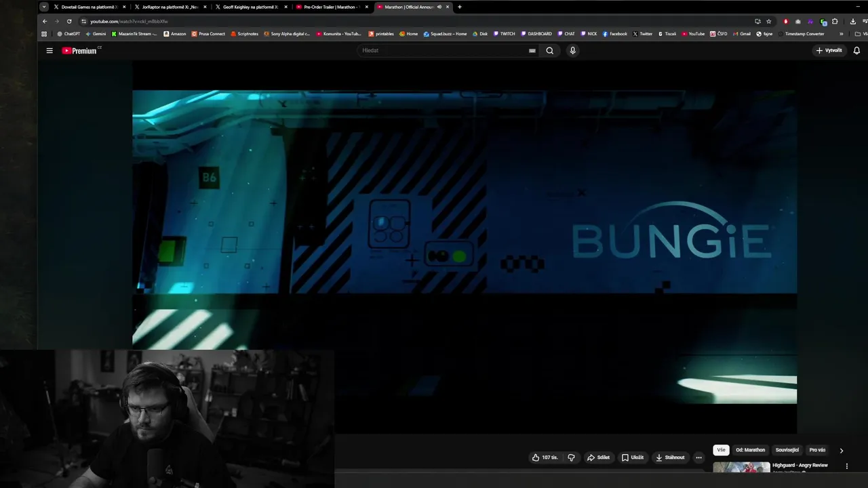Open the YouTube hamburger guide menu
The width and height of the screenshot is (868, 488).
pos(50,51)
